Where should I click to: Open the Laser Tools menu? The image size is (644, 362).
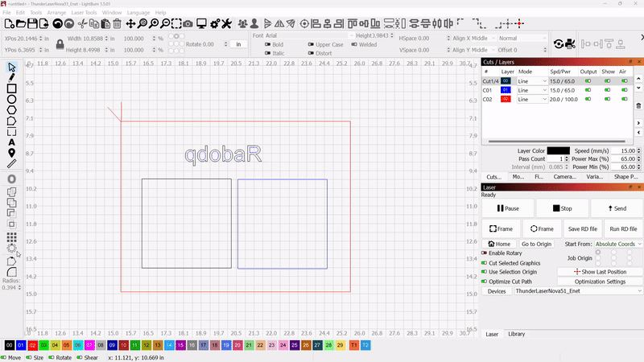pos(85,13)
